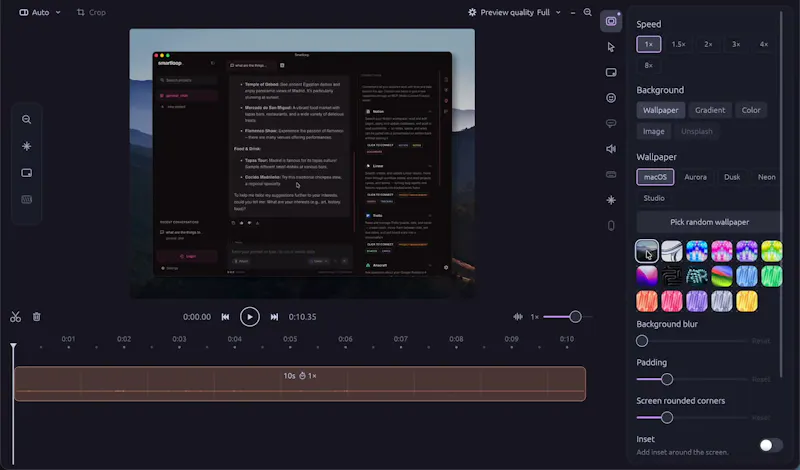
Task: Select the 10s video clip in timeline
Action: coord(300,384)
